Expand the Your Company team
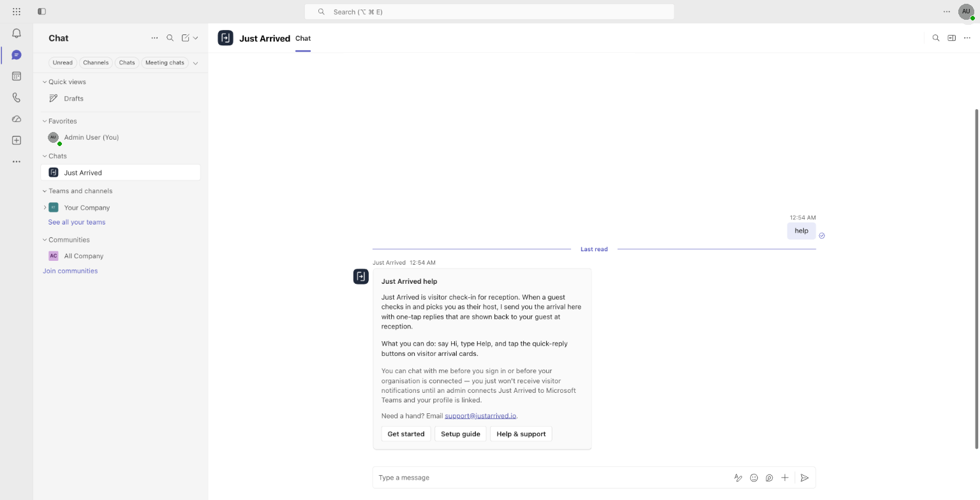This screenshot has height=500, width=980. coord(45,207)
